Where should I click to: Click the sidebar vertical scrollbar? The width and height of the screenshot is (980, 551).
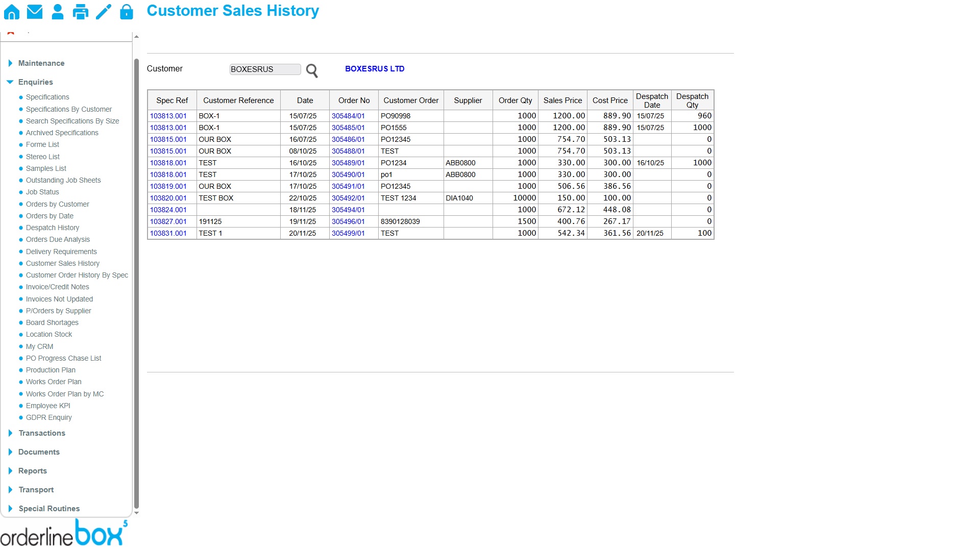coord(136,281)
